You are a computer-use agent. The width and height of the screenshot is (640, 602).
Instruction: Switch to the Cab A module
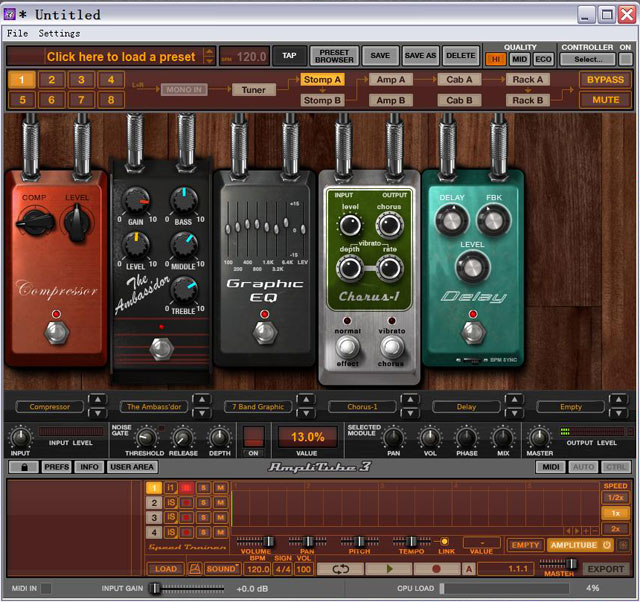[459, 80]
